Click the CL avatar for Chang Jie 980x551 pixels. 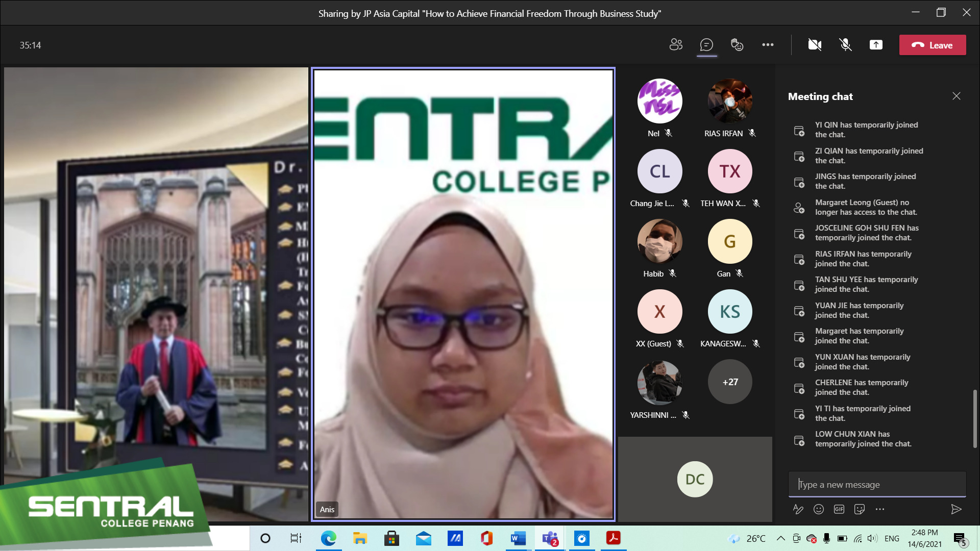coord(659,171)
